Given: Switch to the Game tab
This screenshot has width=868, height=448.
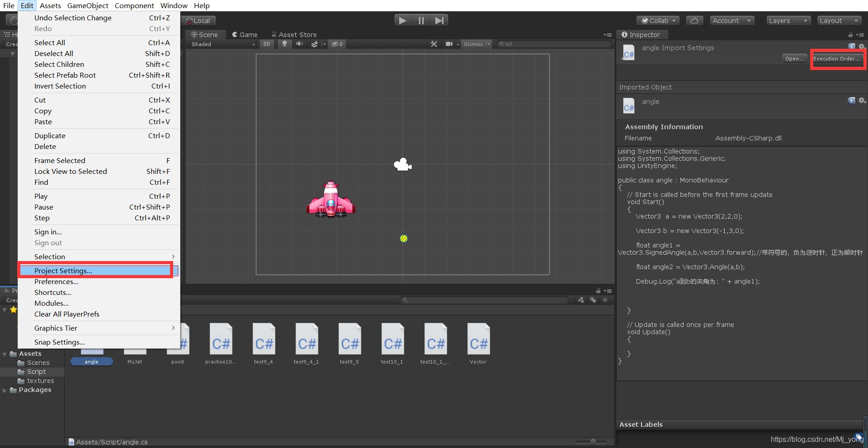Looking at the screenshot, I should 245,34.
